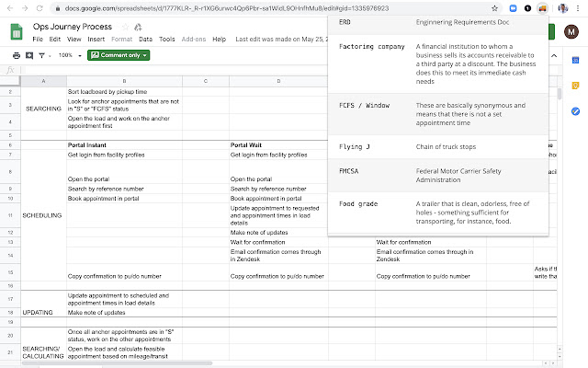Open the Tools menu
This screenshot has width=588, height=368.
point(167,39)
